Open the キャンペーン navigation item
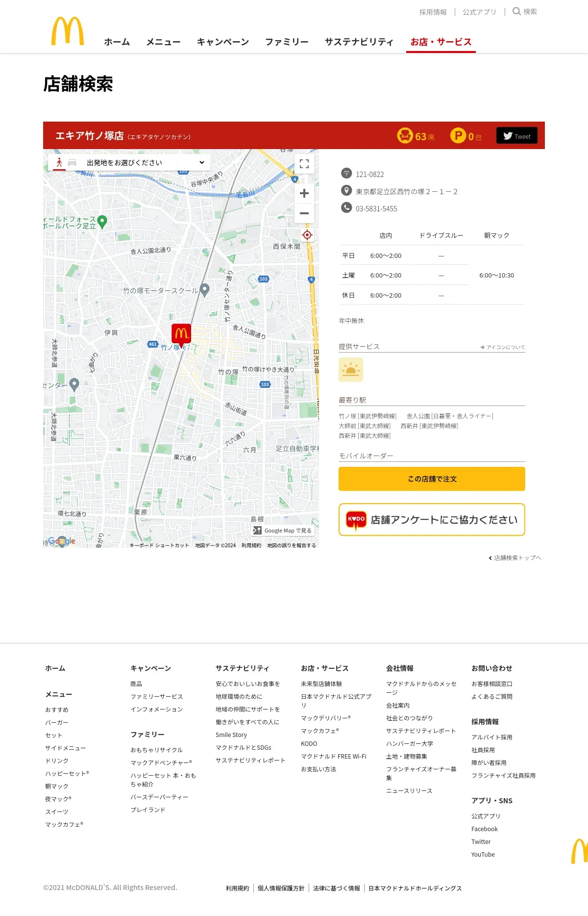Image resolution: width=588 pixels, height=916 pixels. (x=223, y=42)
